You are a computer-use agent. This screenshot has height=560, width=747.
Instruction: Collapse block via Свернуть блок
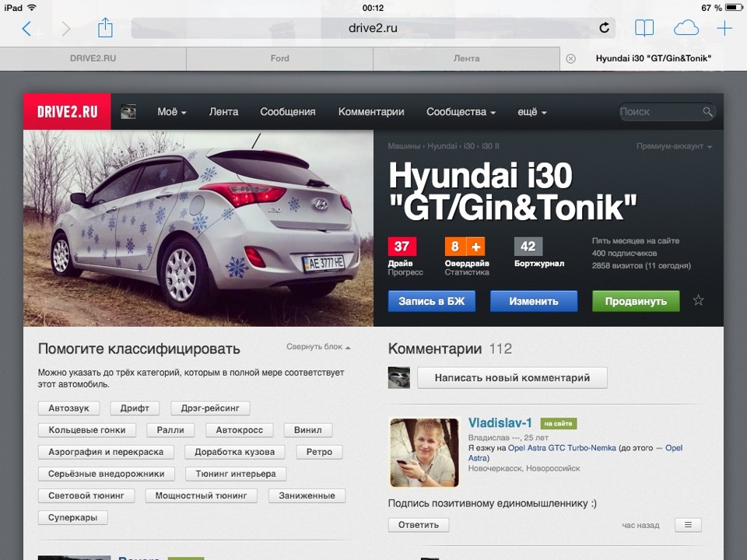click(318, 347)
